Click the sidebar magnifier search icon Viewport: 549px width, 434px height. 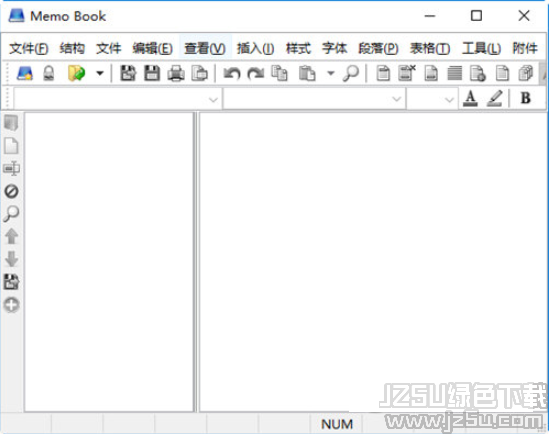(11, 214)
